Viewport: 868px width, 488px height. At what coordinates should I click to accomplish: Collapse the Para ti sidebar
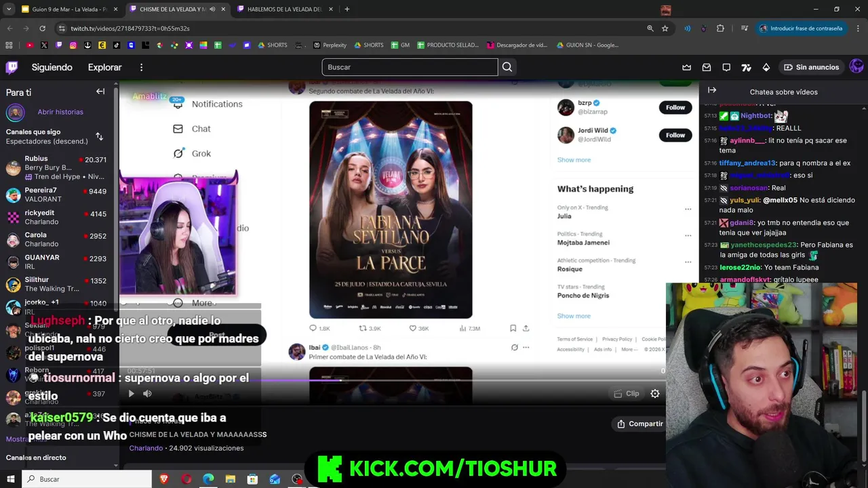pyautogui.click(x=100, y=91)
